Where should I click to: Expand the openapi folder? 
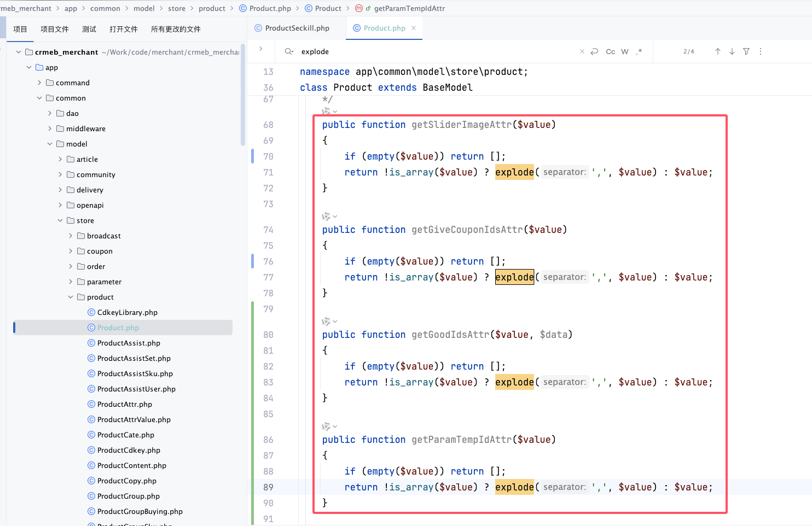point(60,205)
